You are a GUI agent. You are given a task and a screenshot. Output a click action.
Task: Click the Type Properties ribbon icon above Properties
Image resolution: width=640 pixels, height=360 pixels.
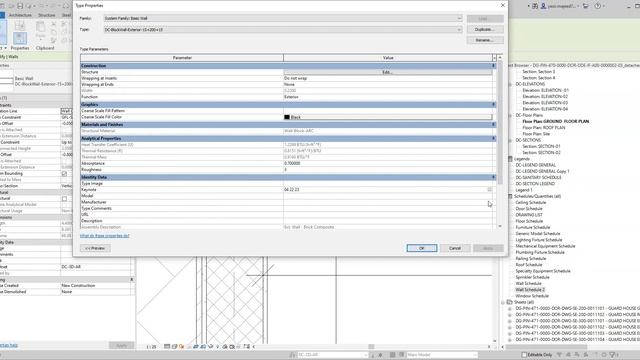point(20,26)
